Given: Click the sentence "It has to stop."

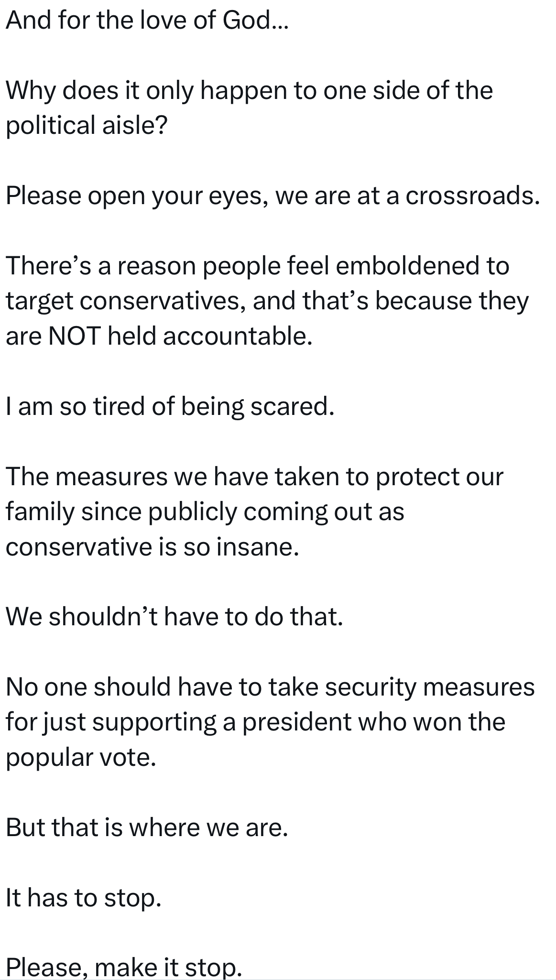Looking at the screenshot, I should [84, 898].
